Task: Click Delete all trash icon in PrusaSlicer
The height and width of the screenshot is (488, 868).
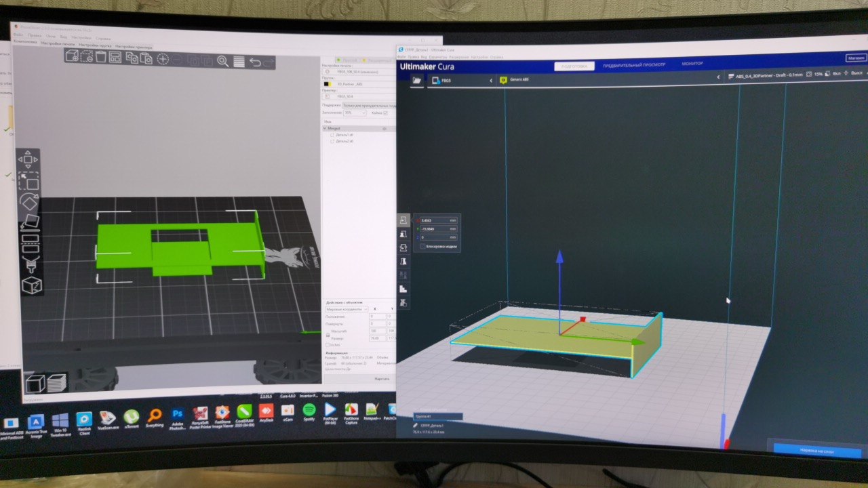Action: pyautogui.click(x=100, y=56)
